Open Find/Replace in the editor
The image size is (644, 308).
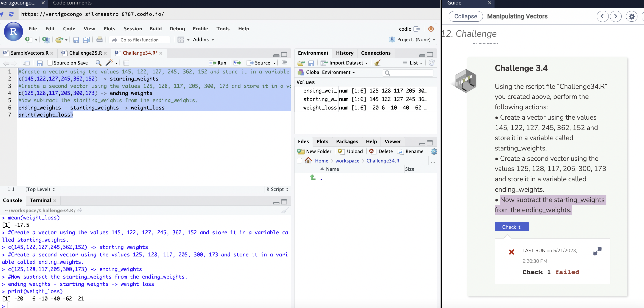(x=98, y=63)
